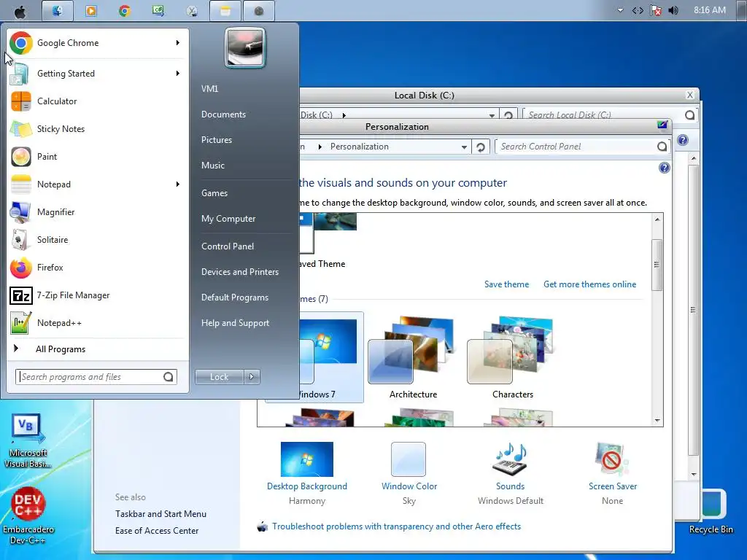
Task: Open Sticky Notes from the start menu
Action: pos(97,128)
